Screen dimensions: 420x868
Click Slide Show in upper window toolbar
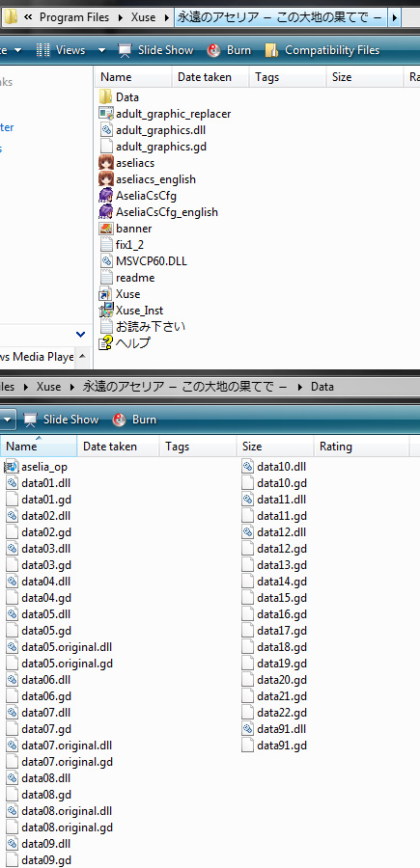pos(155,50)
